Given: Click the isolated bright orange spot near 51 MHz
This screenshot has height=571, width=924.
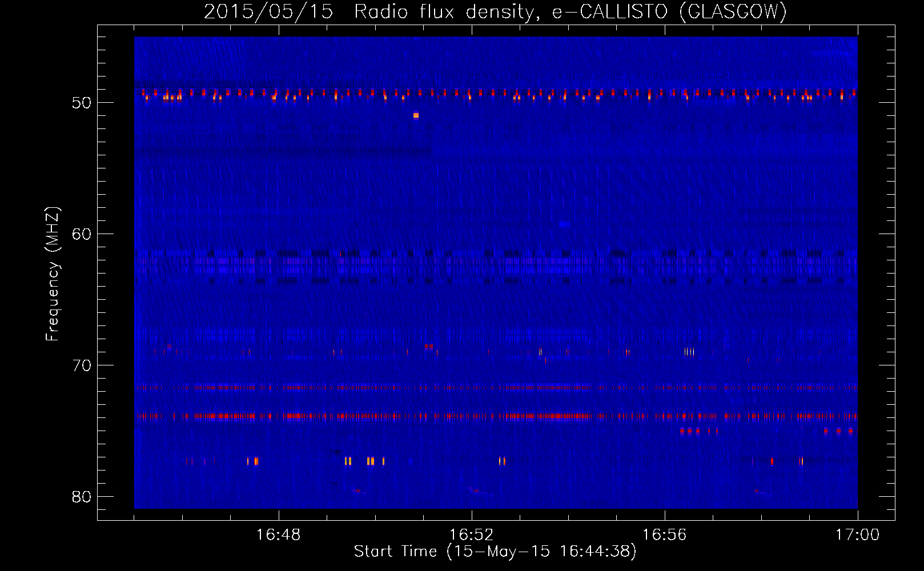Looking at the screenshot, I should click(416, 115).
